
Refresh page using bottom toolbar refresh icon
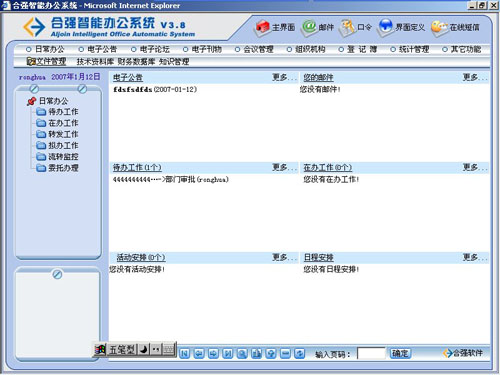300,353
